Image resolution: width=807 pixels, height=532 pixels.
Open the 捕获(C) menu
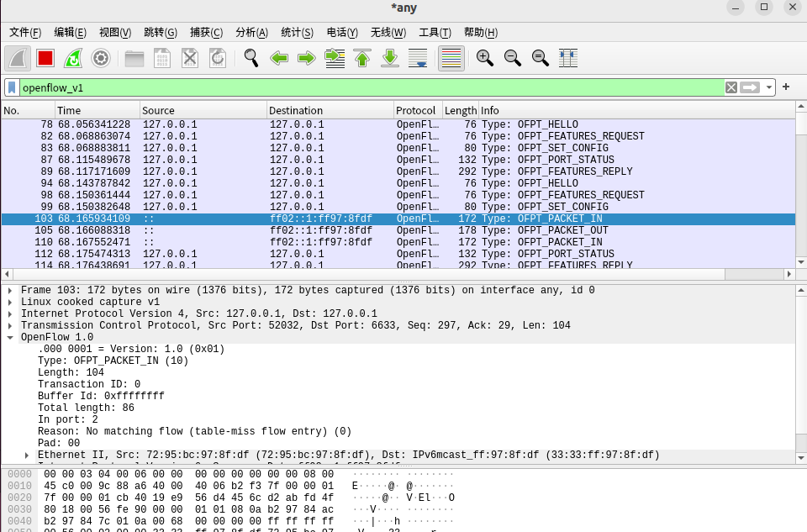[x=207, y=33]
